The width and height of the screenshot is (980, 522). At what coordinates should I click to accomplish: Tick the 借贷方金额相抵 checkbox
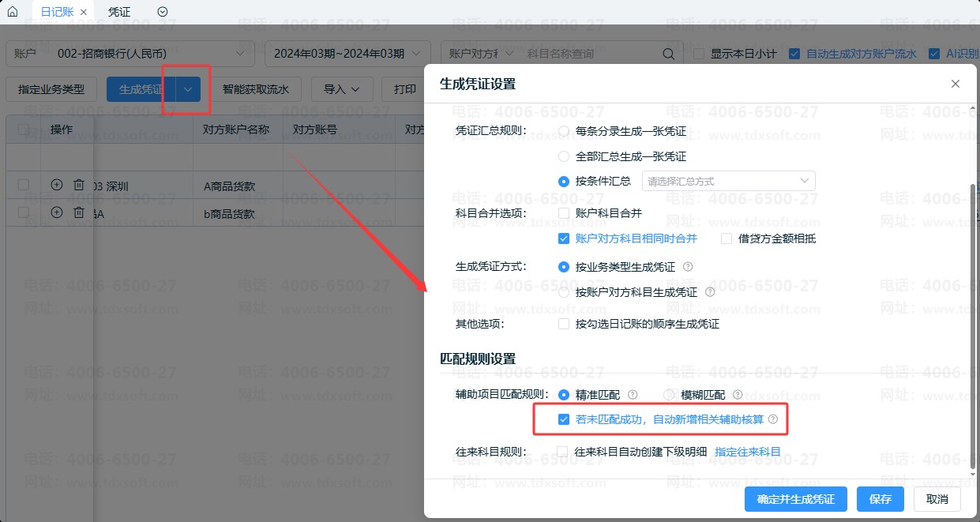click(727, 238)
